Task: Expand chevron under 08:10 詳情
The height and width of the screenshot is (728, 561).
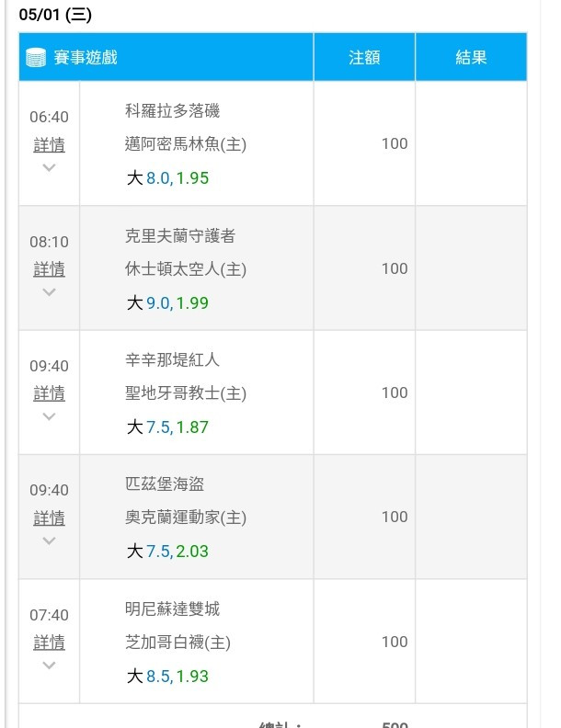Action: pyautogui.click(x=50, y=292)
